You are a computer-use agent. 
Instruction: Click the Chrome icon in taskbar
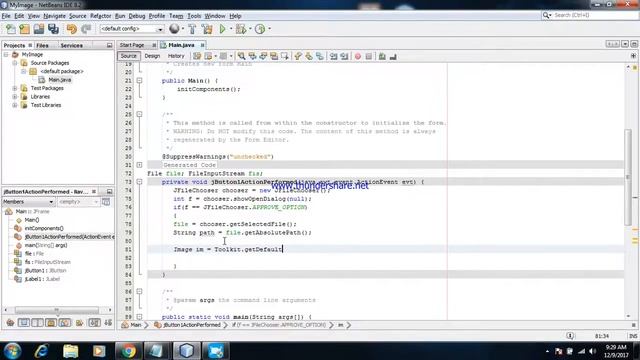(x=128, y=351)
